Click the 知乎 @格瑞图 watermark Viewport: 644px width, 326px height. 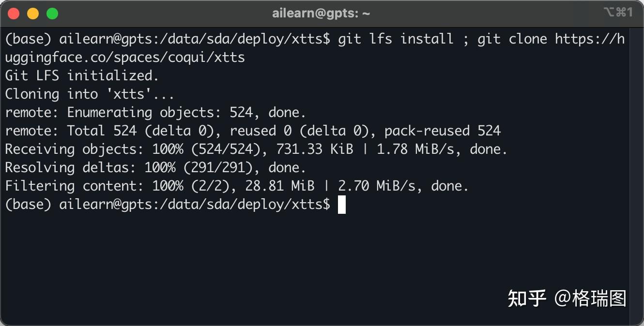(x=567, y=298)
